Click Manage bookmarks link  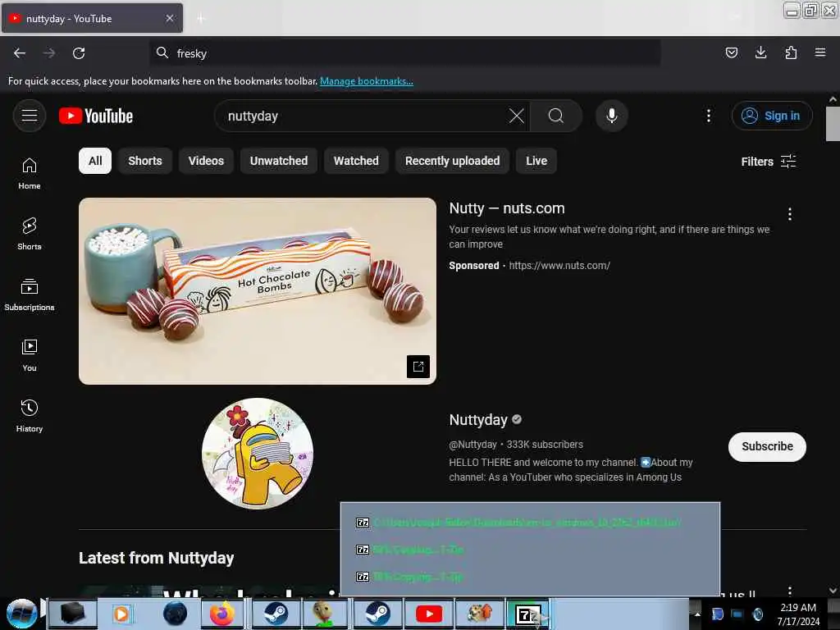(x=367, y=81)
